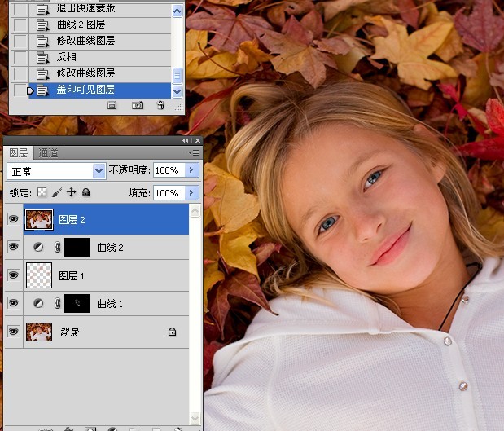Click the History panel scroll down arrow
Screen dimensions: 504x431
177,92
